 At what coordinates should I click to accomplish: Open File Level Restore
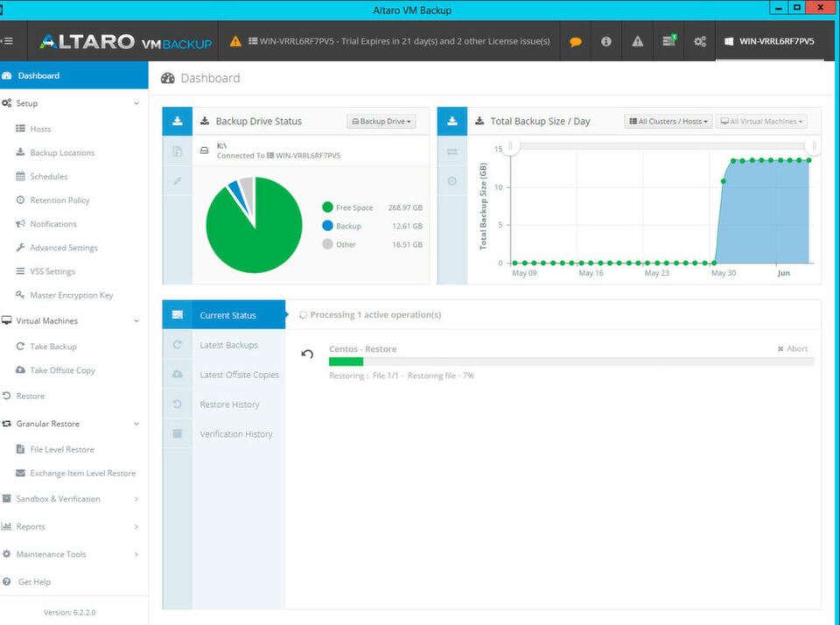pyautogui.click(x=61, y=449)
